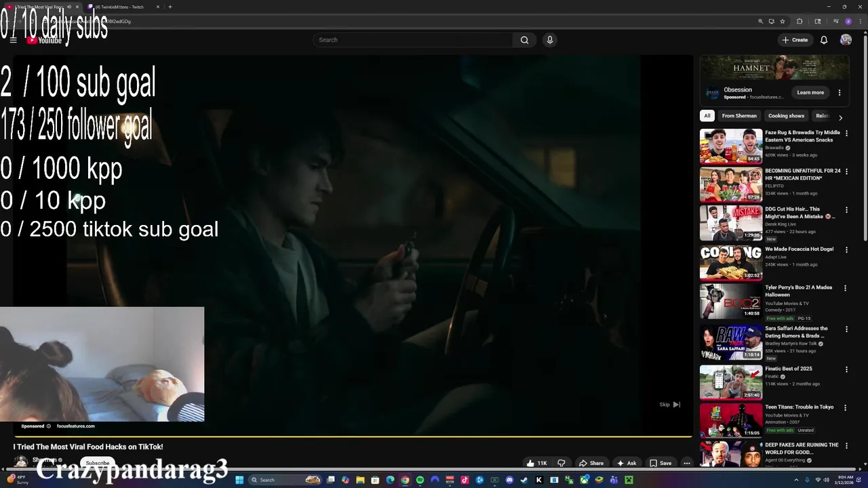Open Faze Rug & Brawadis video thumbnail
The image size is (868, 488).
tap(731, 146)
